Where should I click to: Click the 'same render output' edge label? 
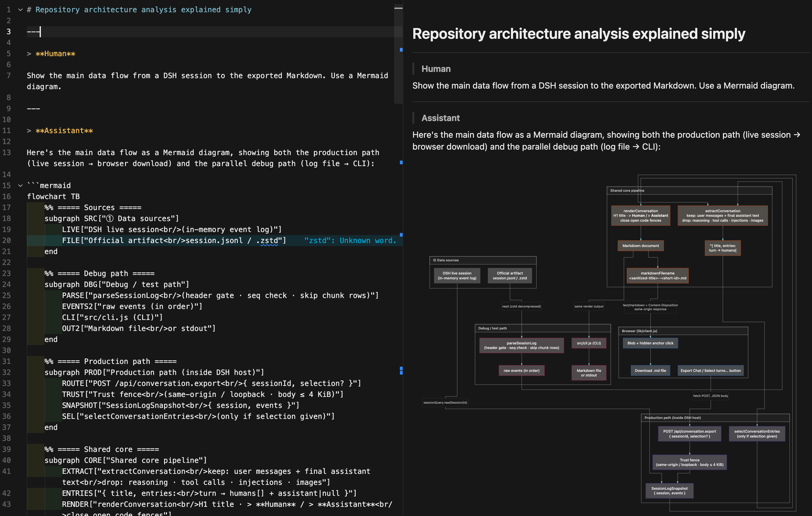tap(589, 307)
